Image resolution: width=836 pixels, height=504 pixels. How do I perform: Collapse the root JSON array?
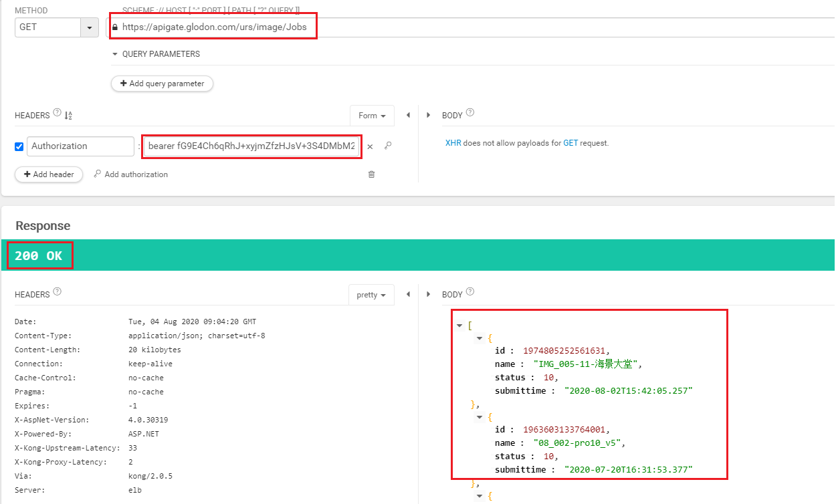pyautogui.click(x=459, y=326)
